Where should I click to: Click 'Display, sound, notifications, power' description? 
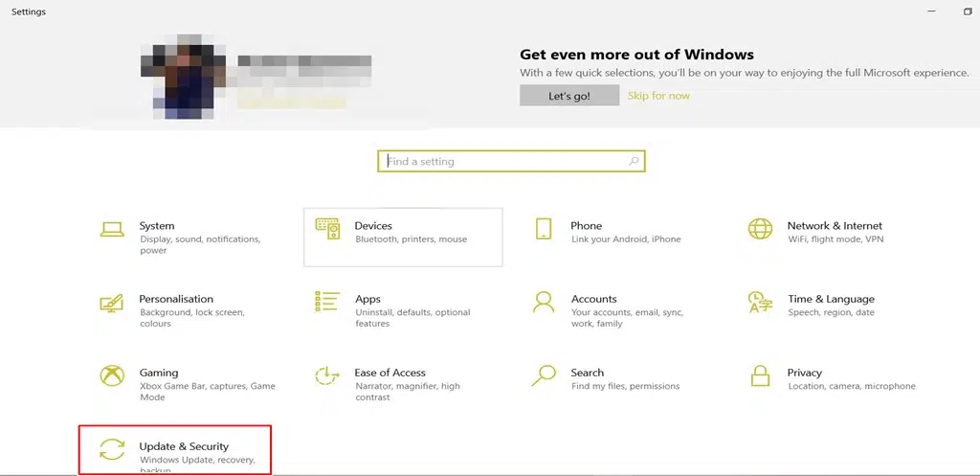point(200,245)
